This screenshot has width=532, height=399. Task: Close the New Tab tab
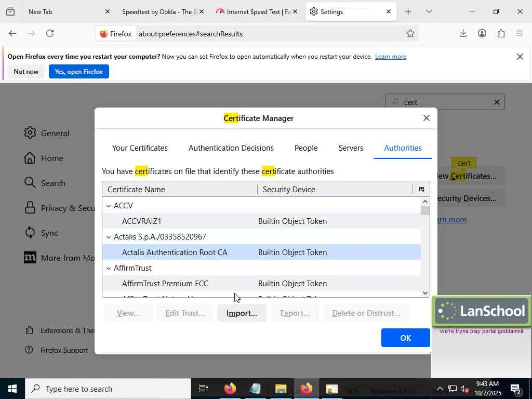coord(108,11)
